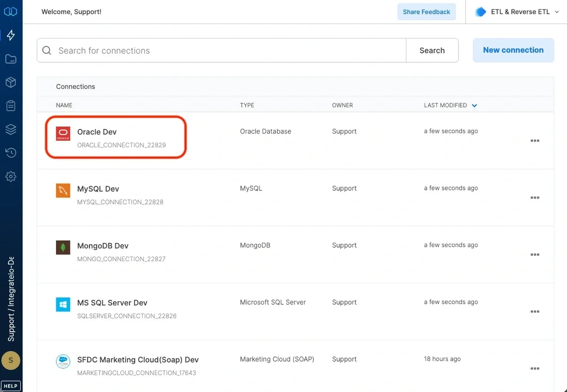Click the Microsoft SQL Server windows icon

tap(63, 305)
